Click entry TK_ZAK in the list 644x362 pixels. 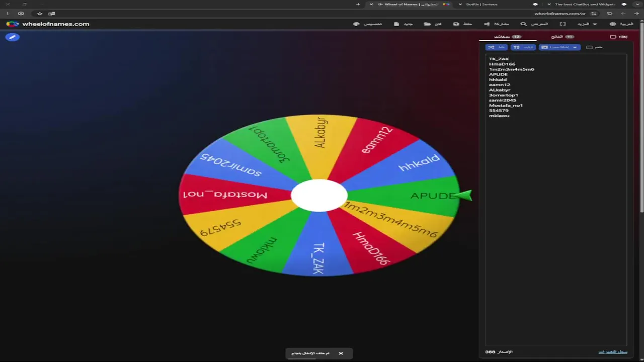pyautogui.click(x=499, y=59)
